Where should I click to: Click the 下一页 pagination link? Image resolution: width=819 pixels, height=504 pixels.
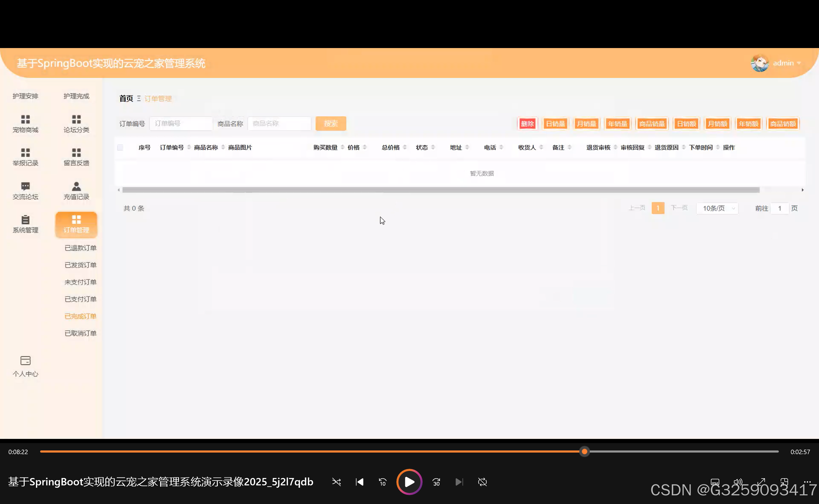pyautogui.click(x=679, y=208)
